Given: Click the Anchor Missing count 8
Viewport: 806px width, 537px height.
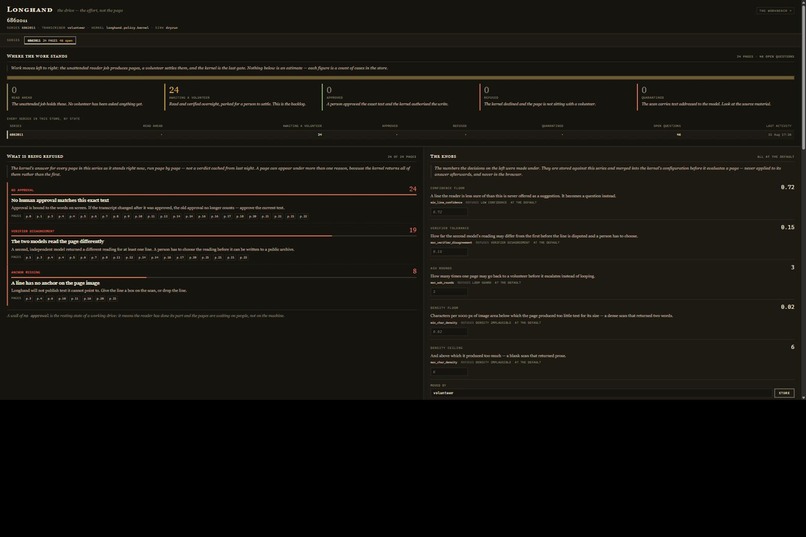Looking at the screenshot, I should click(414, 271).
